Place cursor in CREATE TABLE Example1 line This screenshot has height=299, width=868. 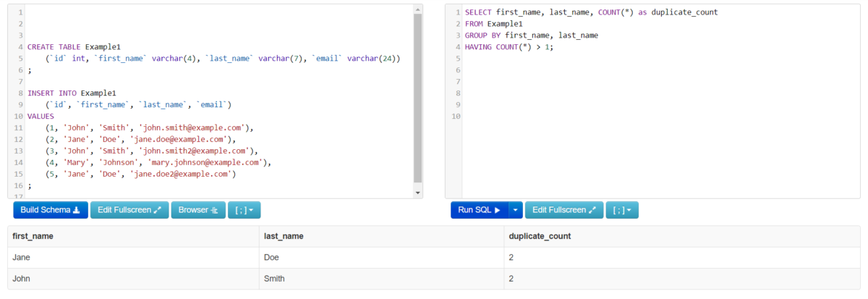[x=74, y=46]
